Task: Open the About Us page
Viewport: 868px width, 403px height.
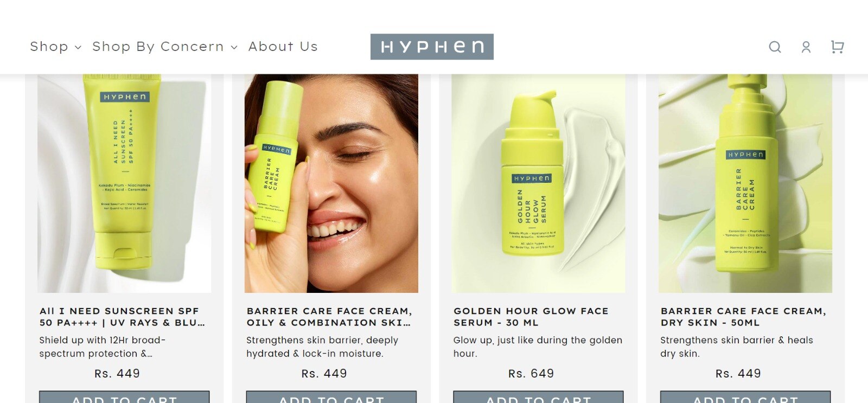Action: 283,47
